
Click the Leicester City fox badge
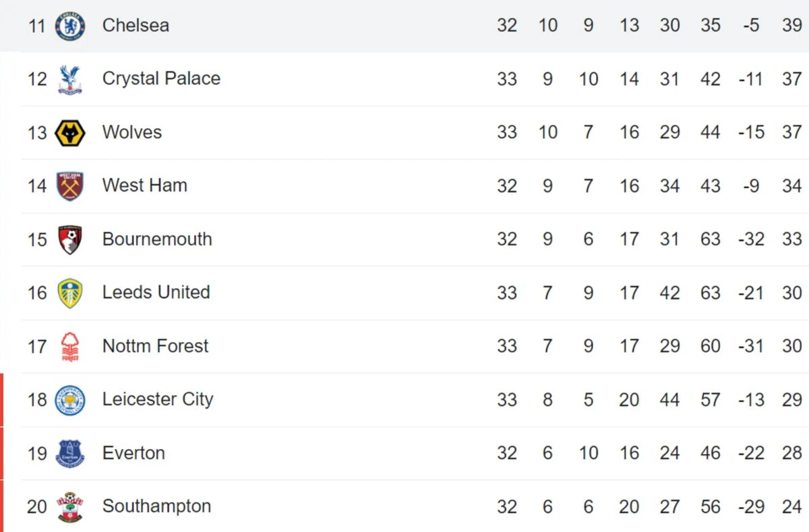pyautogui.click(x=70, y=400)
